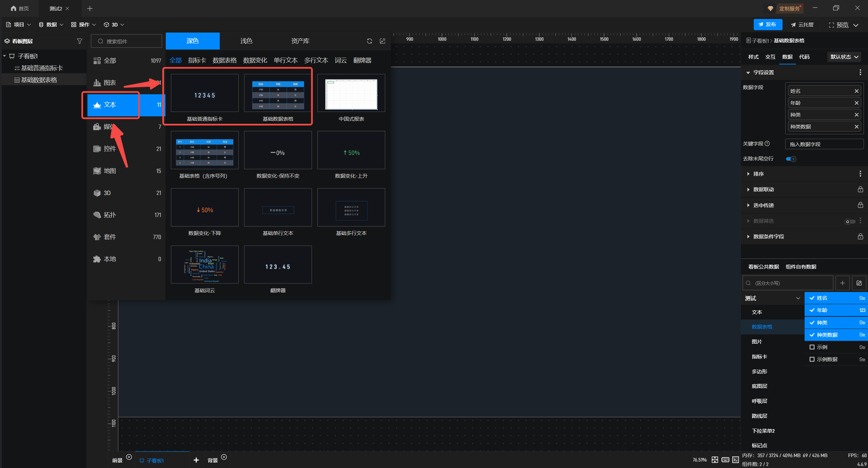868x468 pixels.
Task: Click the 发布 publish button
Action: click(768, 24)
